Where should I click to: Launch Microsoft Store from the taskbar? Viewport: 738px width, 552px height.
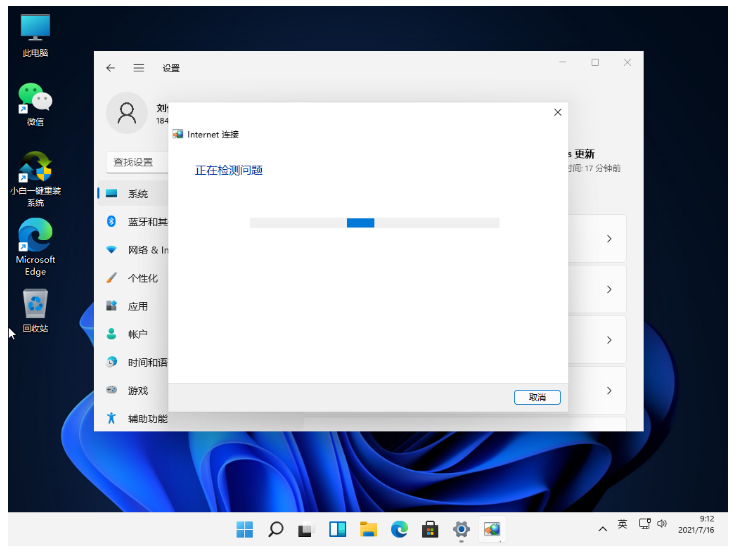[430, 529]
